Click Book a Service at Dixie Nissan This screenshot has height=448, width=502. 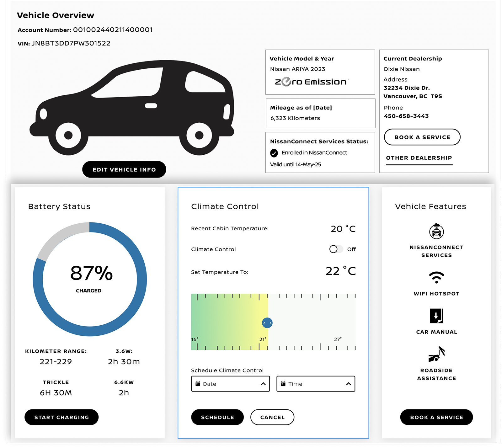[422, 137]
